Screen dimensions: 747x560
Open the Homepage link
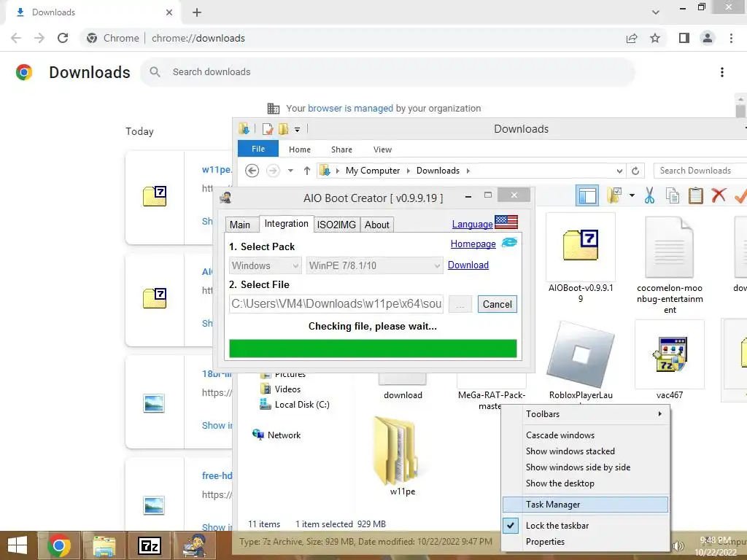point(473,244)
